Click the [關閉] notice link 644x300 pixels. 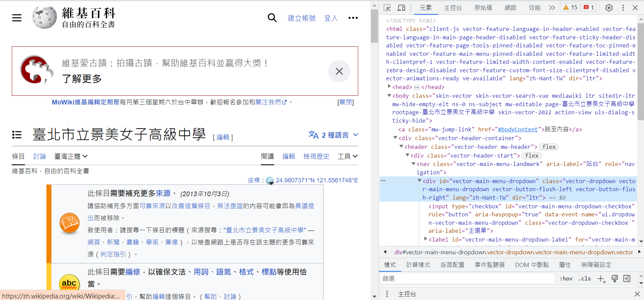(x=346, y=102)
